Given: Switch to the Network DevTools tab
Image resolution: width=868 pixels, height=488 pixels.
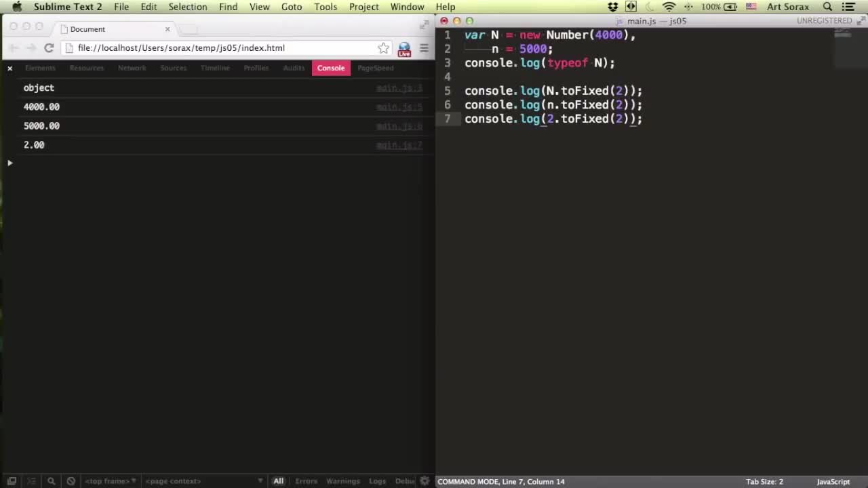Looking at the screenshot, I should point(132,68).
